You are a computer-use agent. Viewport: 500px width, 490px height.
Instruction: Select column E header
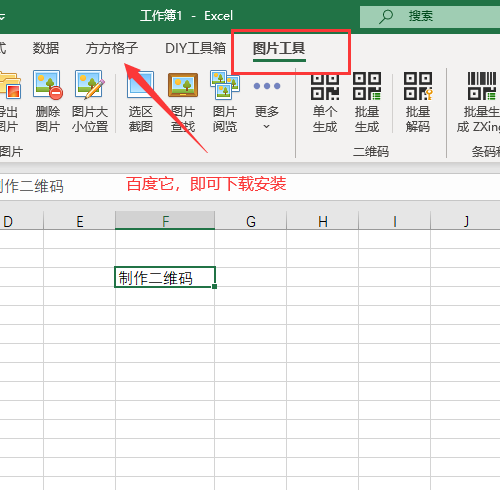click(79, 221)
